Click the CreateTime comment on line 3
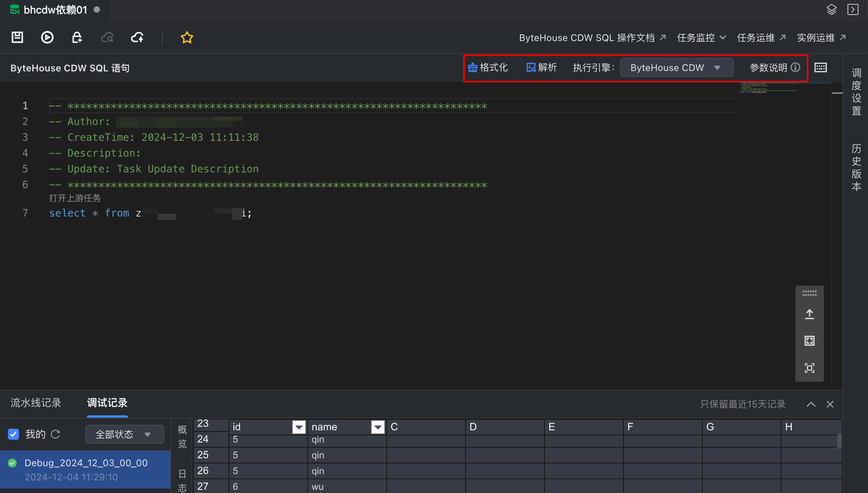The height and width of the screenshot is (493, 868). (154, 137)
